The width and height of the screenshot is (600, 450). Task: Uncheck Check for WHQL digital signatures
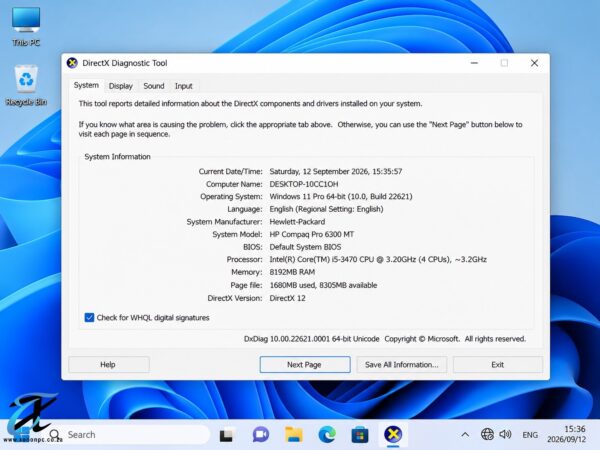click(x=89, y=318)
